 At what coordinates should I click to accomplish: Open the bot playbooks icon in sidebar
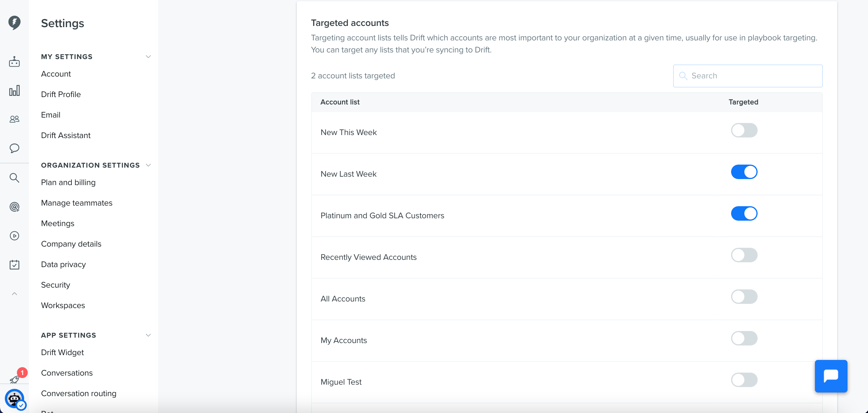[x=14, y=61]
